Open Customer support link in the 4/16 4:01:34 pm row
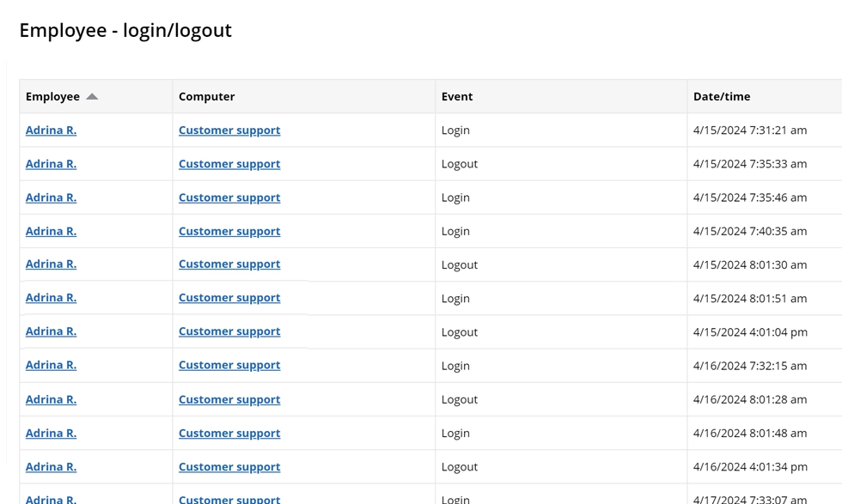The width and height of the screenshot is (842, 504). pyautogui.click(x=229, y=466)
